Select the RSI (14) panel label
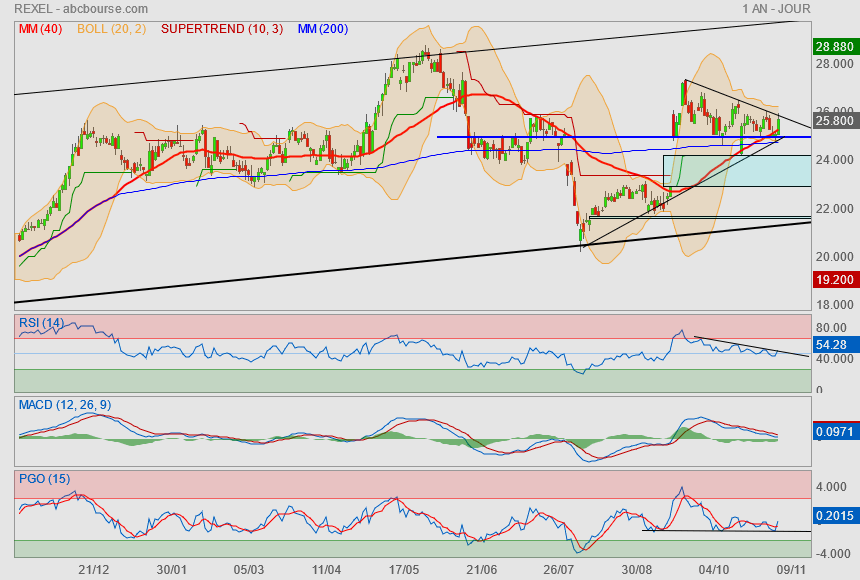Image resolution: width=860 pixels, height=580 pixels. pos(41,322)
